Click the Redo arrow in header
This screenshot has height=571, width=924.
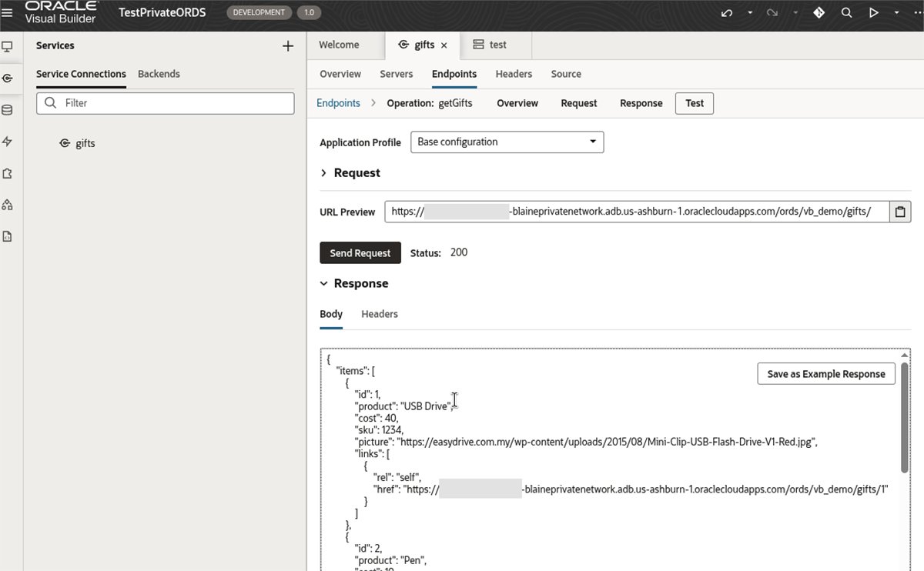pos(772,13)
